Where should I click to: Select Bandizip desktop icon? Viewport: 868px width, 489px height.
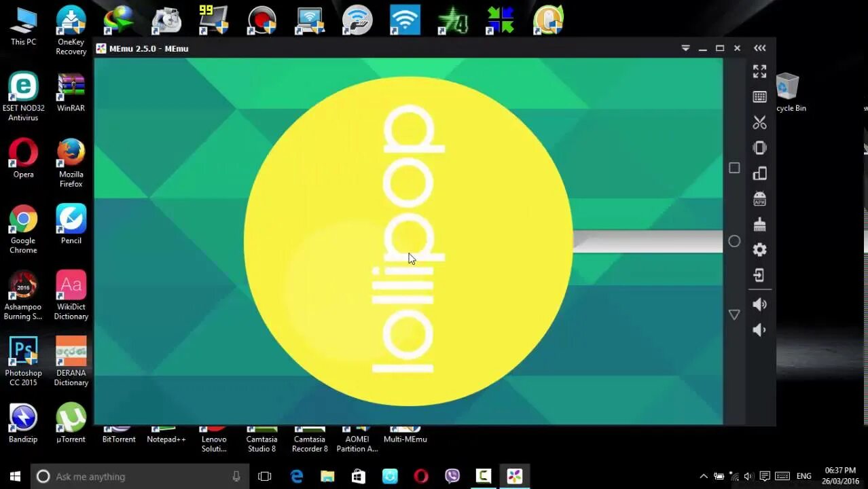(x=23, y=423)
